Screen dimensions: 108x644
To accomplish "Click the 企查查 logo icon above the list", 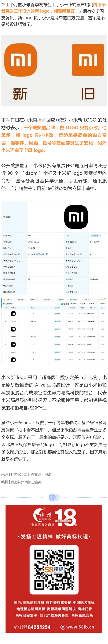I will 65,304.
